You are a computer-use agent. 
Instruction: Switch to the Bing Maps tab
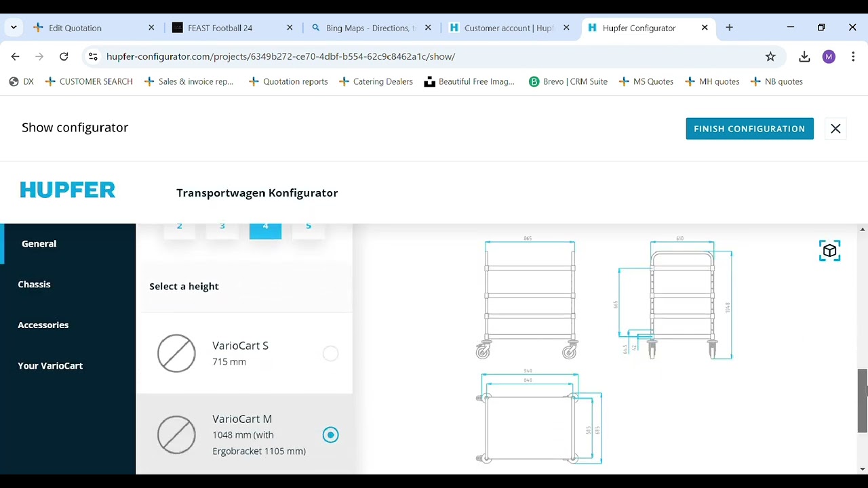point(371,28)
